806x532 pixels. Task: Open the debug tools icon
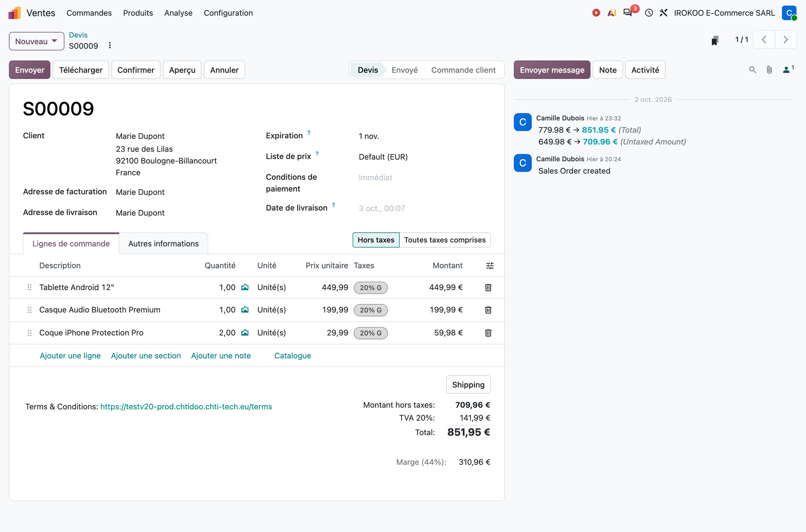[664, 13]
